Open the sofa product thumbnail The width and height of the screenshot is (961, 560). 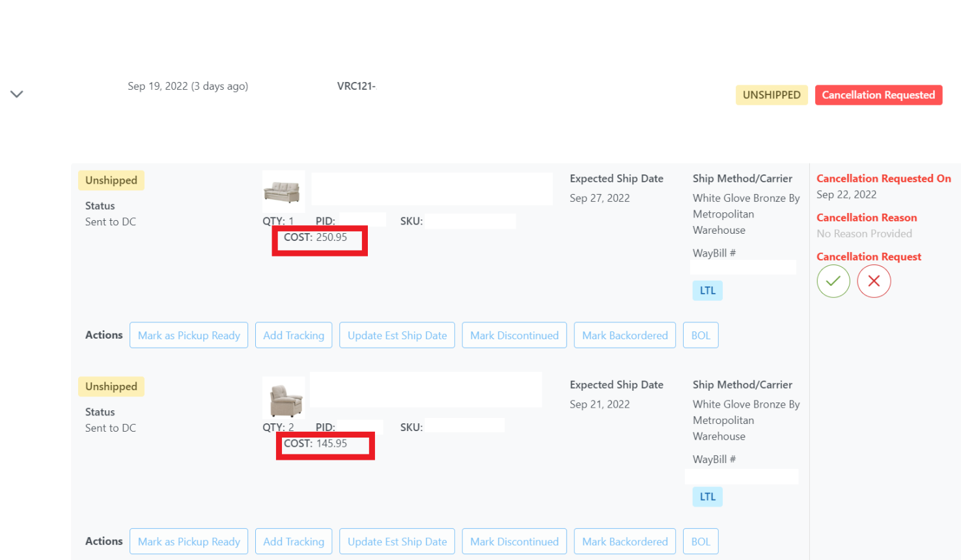tap(283, 191)
